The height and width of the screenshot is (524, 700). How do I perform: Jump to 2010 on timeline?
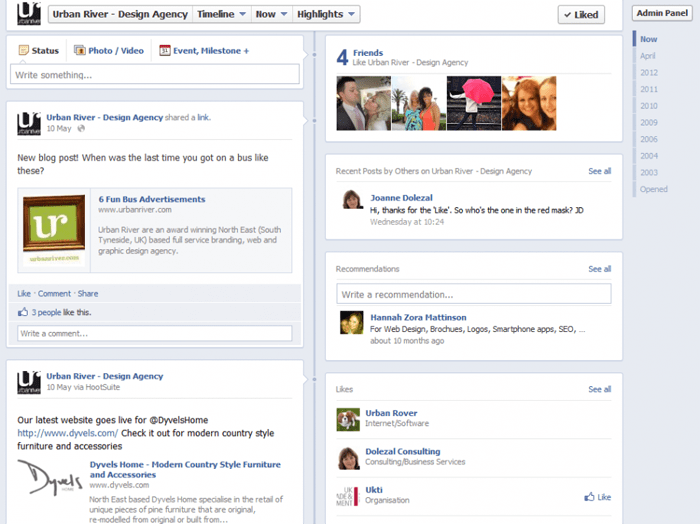point(649,106)
